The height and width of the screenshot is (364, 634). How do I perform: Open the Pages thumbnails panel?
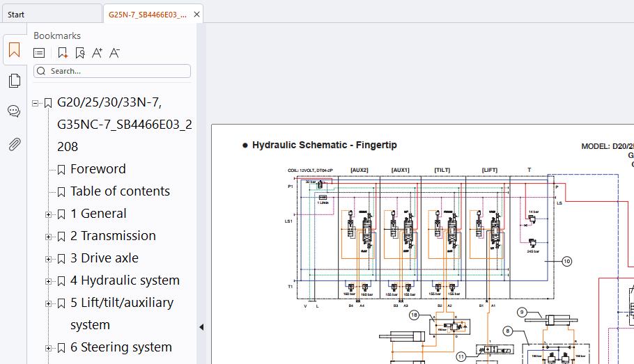point(14,81)
